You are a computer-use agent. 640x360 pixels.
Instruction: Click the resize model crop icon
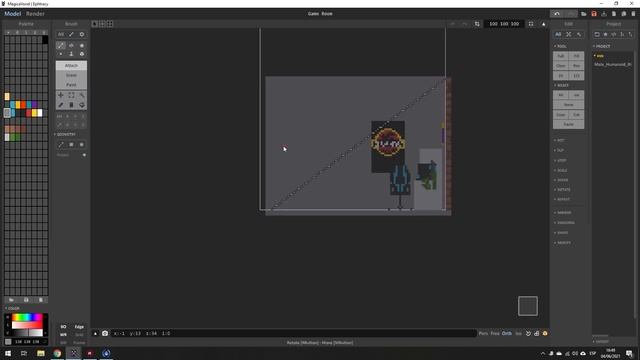coord(477,24)
